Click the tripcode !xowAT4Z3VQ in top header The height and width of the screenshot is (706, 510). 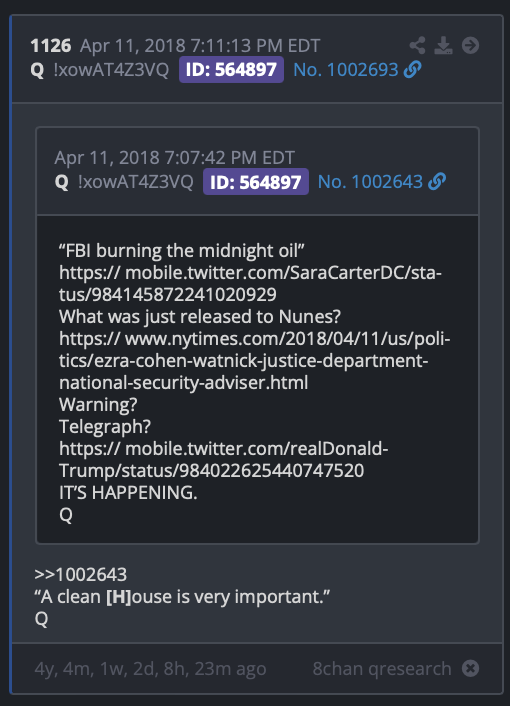pyautogui.click(x=111, y=70)
